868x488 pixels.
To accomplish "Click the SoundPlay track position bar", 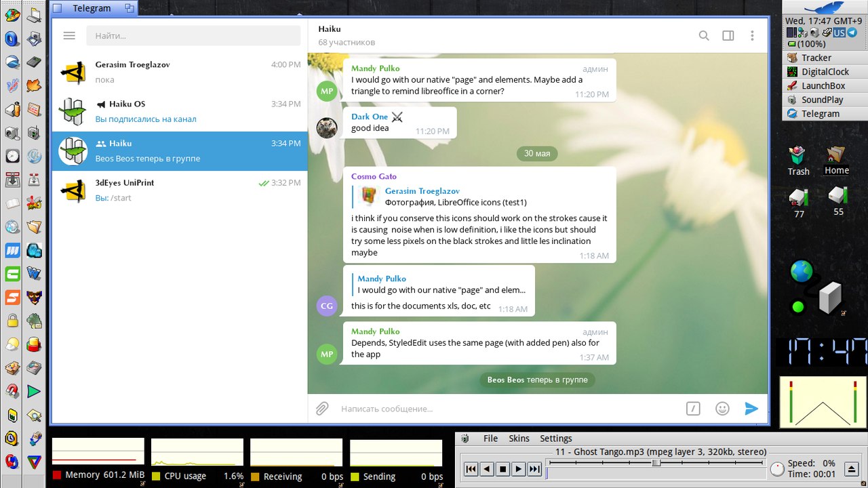I will pos(656,473).
